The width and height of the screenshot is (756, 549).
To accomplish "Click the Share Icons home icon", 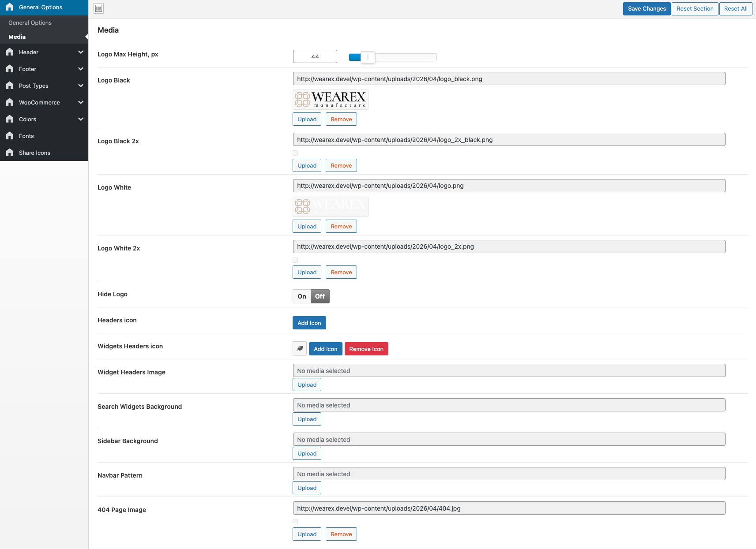I will (10, 153).
